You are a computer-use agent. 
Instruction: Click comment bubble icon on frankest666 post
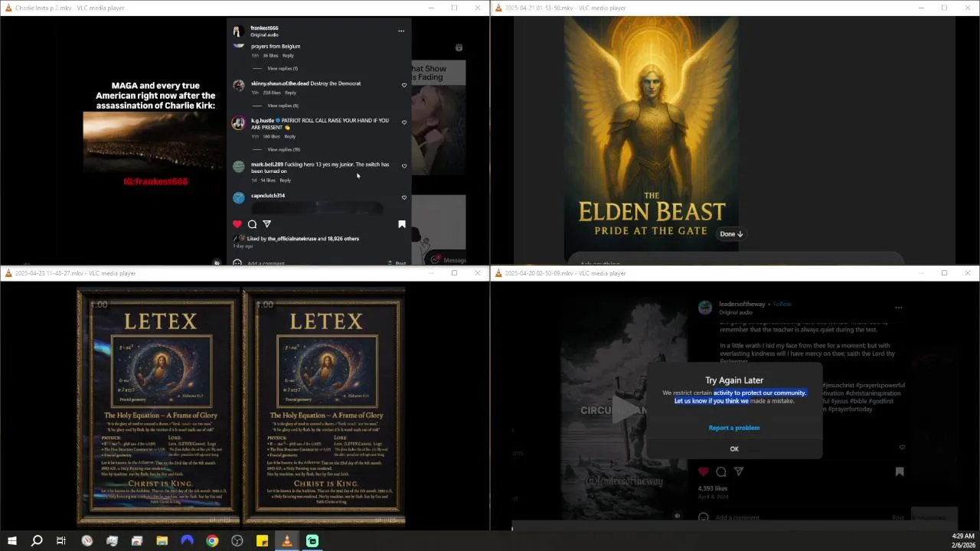pos(252,224)
